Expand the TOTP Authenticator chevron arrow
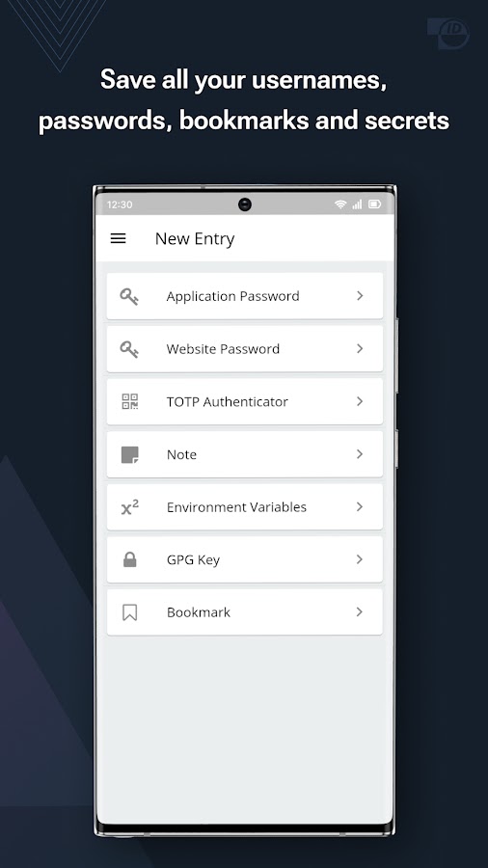The width and height of the screenshot is (488, 868). click(x=360, y=401)
